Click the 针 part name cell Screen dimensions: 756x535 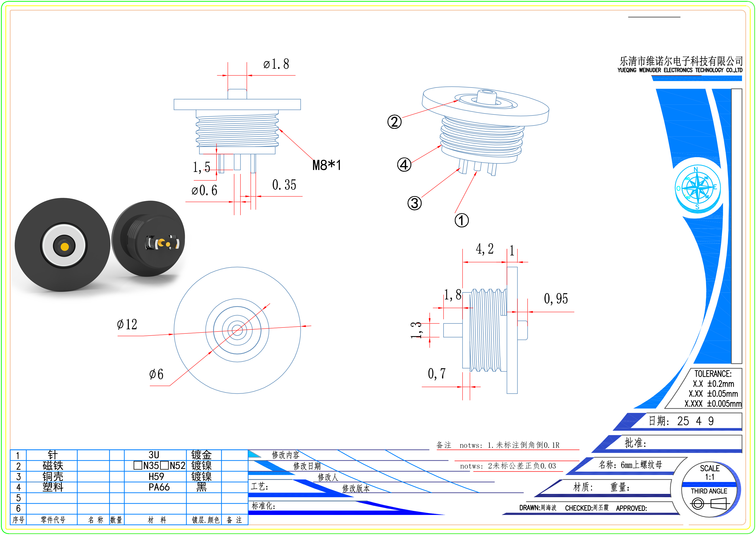[x=52, y=455]
